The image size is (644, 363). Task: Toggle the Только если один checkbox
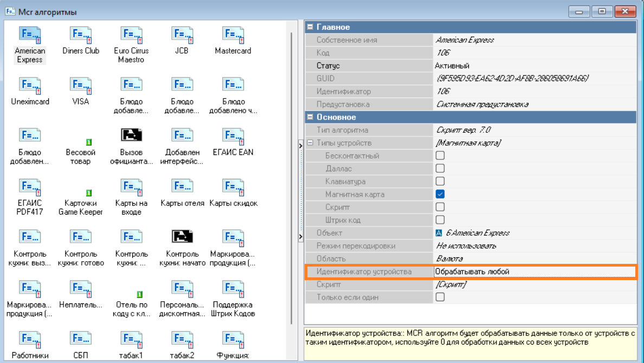[x=440, y=297]
